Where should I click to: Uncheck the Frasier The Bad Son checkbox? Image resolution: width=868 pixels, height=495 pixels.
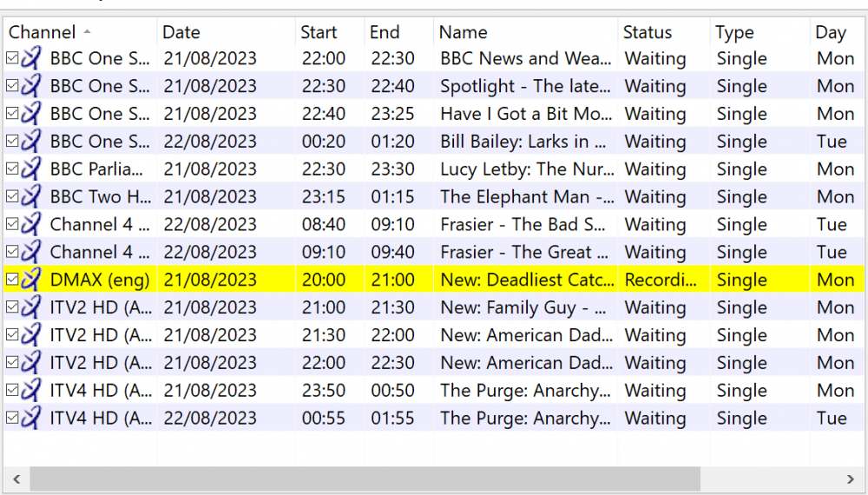click(x=12, y=224)
